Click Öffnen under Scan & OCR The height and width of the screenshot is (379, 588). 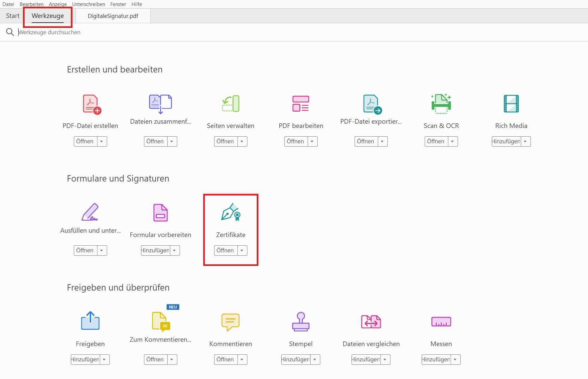pos(436,141)
